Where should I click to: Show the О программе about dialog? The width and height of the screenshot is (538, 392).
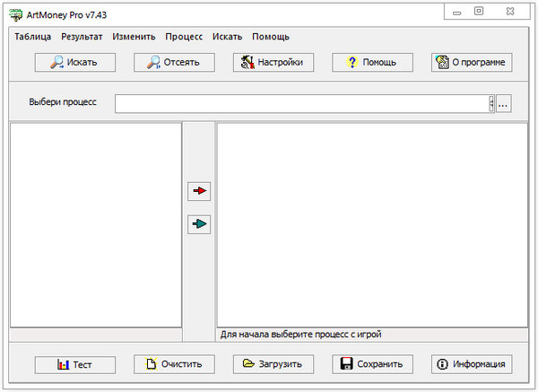click(x=472, y=63)
